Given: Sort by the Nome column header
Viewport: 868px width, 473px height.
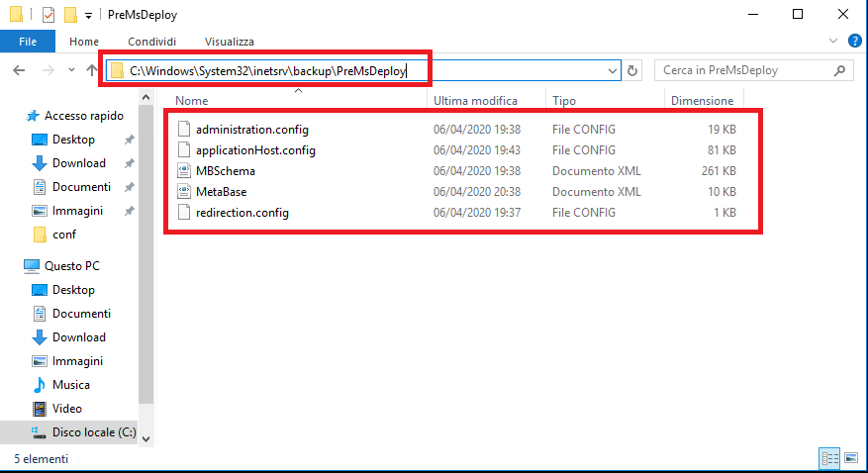Looking at the screenshot, I should (192, 101).
